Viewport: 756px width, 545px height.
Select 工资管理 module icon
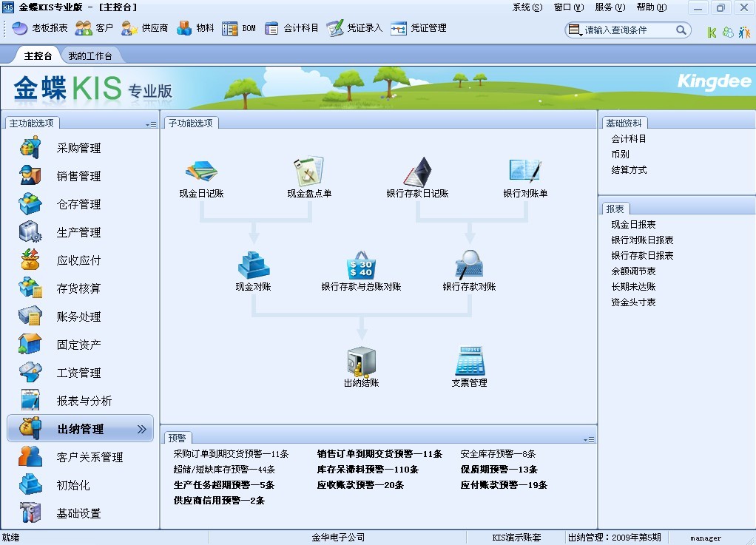click(30, 372)
